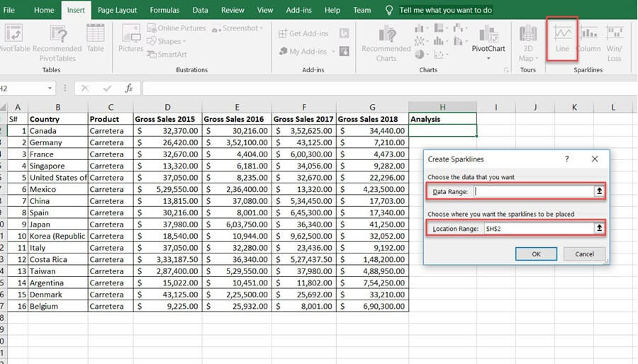Cancel the Create Sparklines dialog
Screen dimensions: 638x364
point(584,254)
